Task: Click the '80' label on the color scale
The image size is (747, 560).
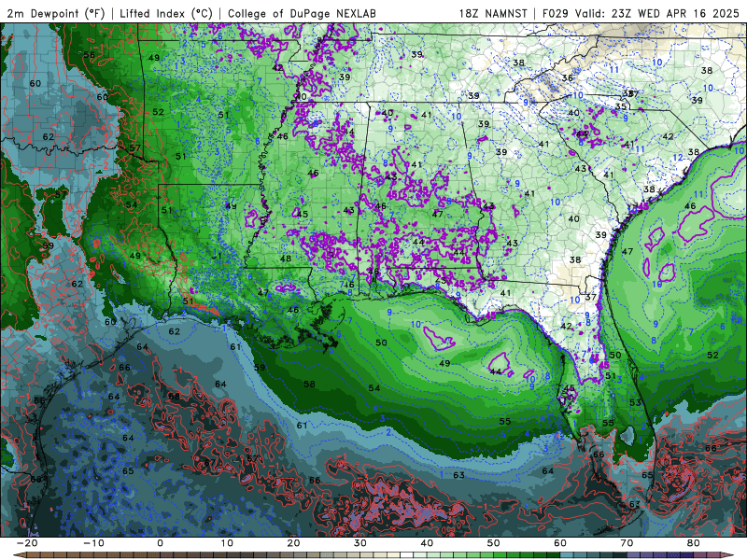Action: pyautogui.click(x=694, y=543)
